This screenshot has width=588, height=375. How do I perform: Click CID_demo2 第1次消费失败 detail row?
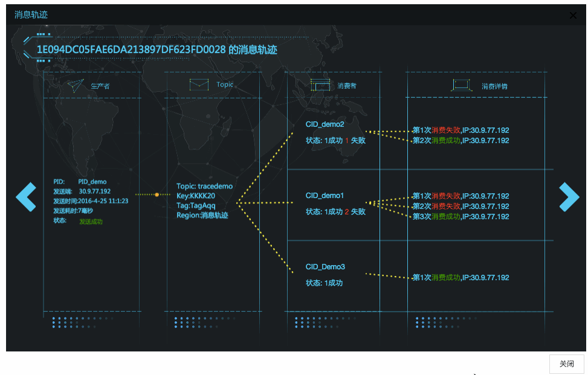tap(461, 130)
